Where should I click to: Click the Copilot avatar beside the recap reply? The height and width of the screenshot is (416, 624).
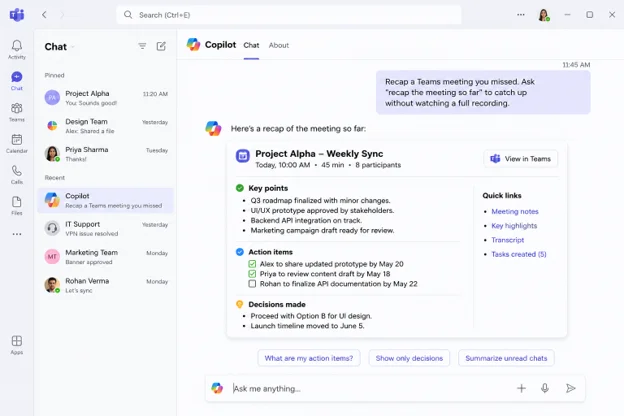(x=213, y=129)
